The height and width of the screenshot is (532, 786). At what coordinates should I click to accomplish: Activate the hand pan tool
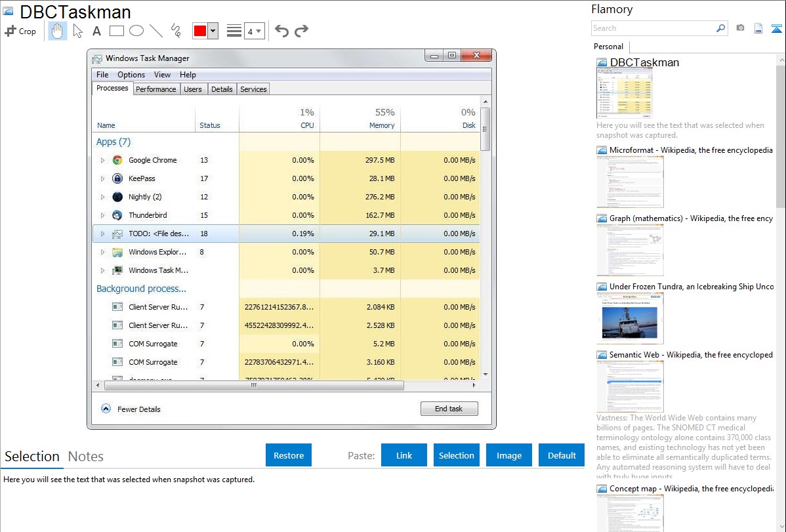[58, 31]
